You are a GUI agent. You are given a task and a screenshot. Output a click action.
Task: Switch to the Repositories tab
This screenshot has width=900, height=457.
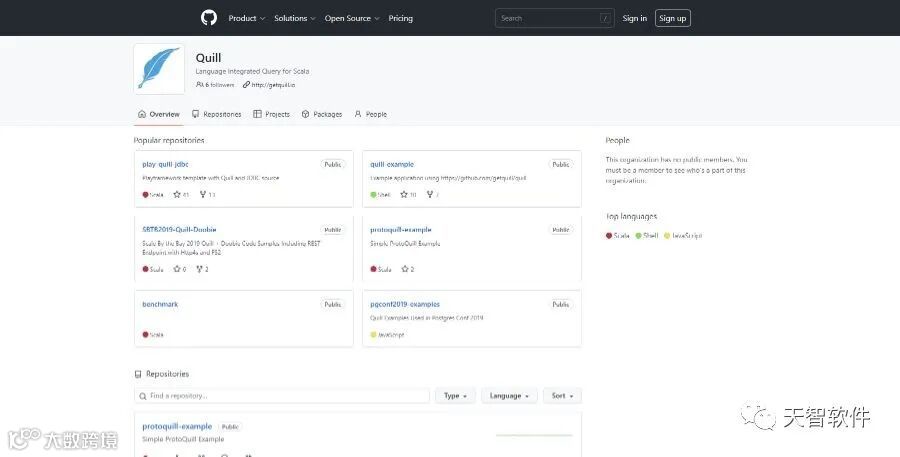pos(216,114)
